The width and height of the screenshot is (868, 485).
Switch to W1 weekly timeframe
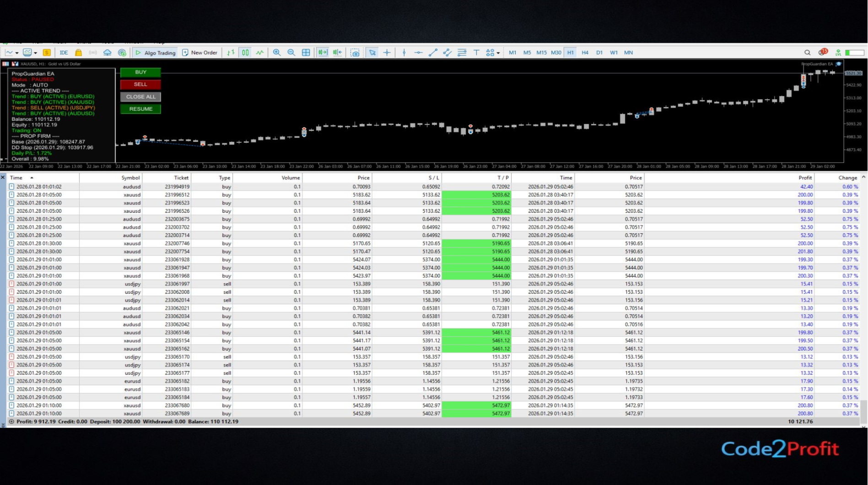[614, 53]
